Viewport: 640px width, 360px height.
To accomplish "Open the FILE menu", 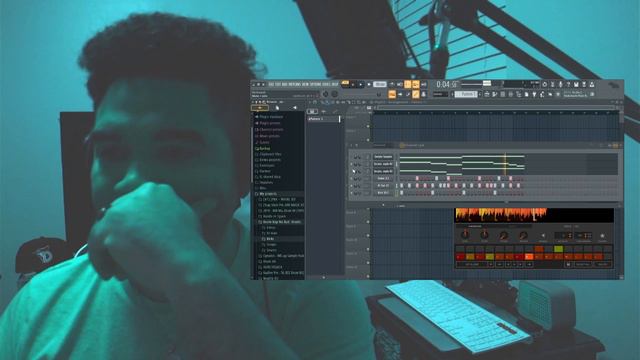I will [271, 84].
